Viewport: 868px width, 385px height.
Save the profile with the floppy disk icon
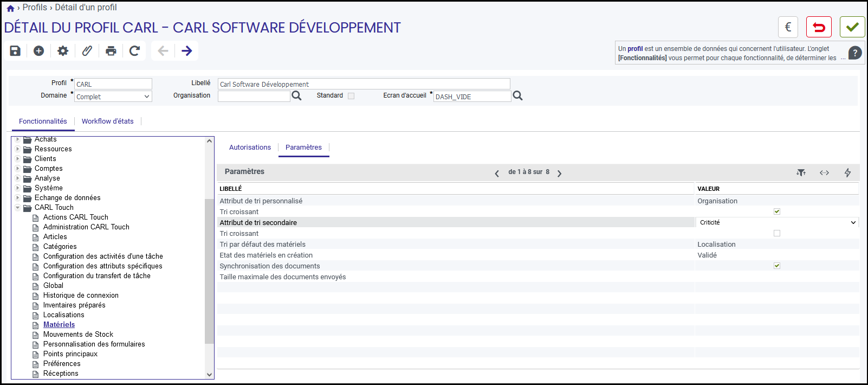pyautogui.click(x=15, y=51)
